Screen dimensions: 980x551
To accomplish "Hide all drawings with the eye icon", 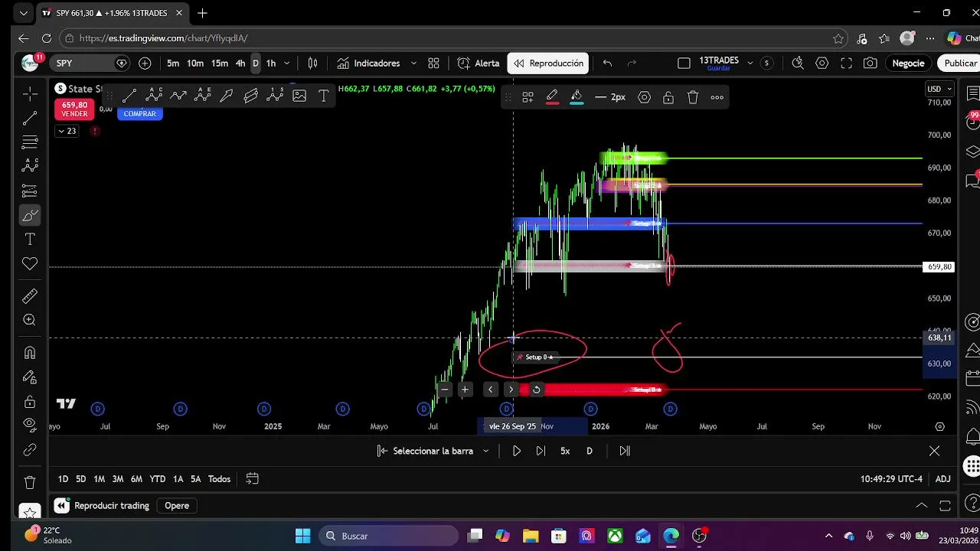I will coord(30,424).
